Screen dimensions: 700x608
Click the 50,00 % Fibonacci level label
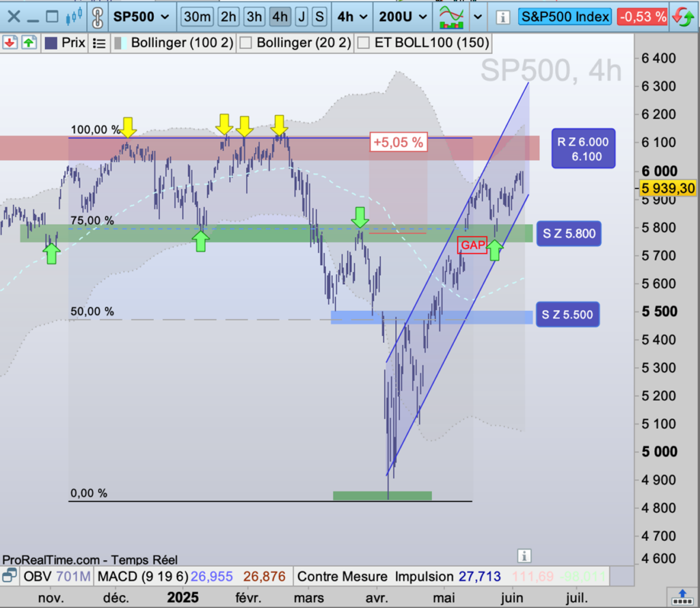[x=92, y=312]
